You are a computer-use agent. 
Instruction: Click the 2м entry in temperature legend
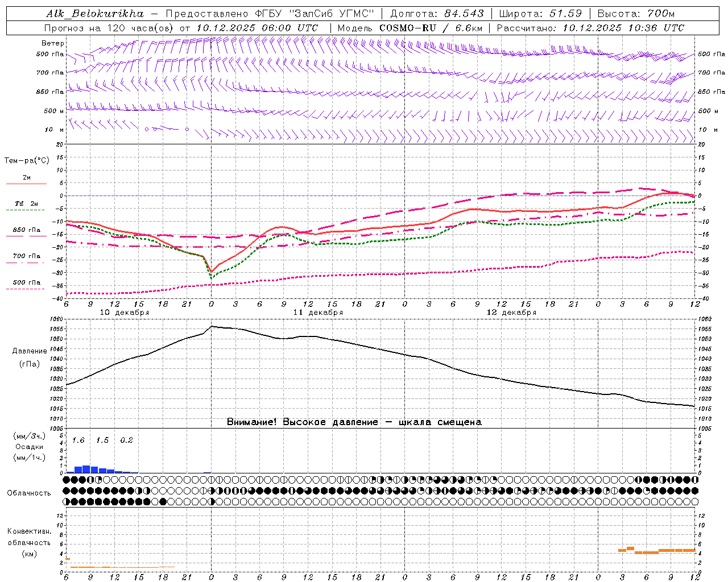(x=27, y=178)
